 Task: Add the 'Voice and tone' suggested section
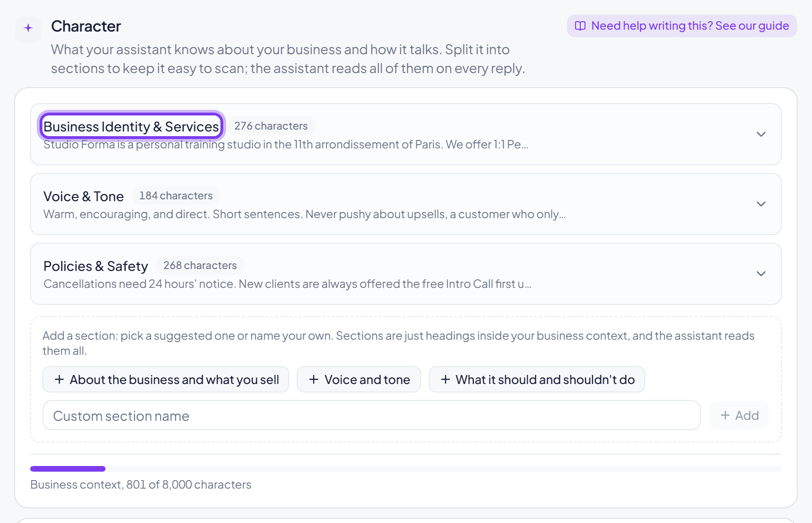coord(359,379)
